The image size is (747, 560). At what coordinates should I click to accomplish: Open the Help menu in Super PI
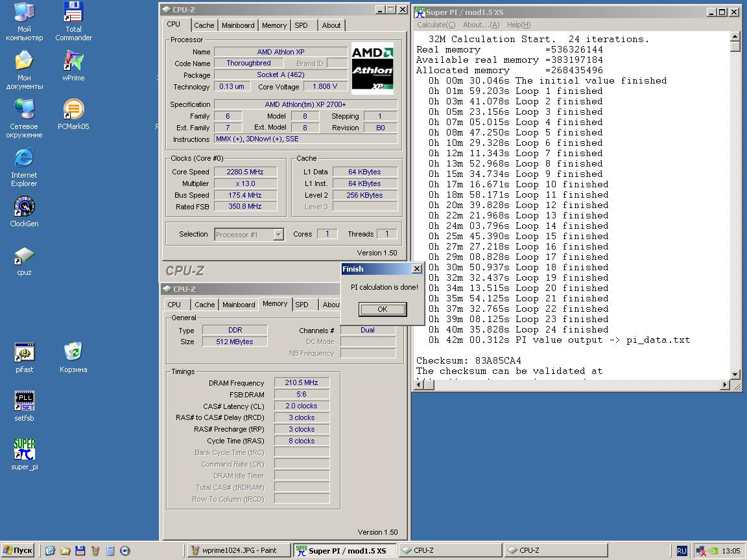[519, 25]
